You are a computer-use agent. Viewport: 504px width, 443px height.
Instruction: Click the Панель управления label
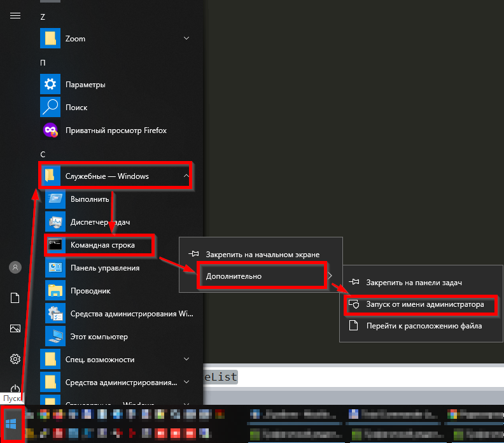tap(105, 268)
